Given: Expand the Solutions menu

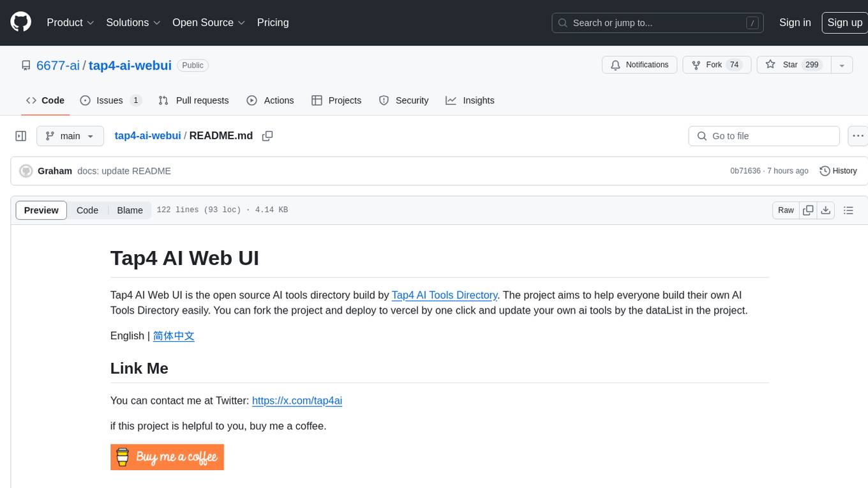Looking at the screenshot, I should [x=133, y=22].
